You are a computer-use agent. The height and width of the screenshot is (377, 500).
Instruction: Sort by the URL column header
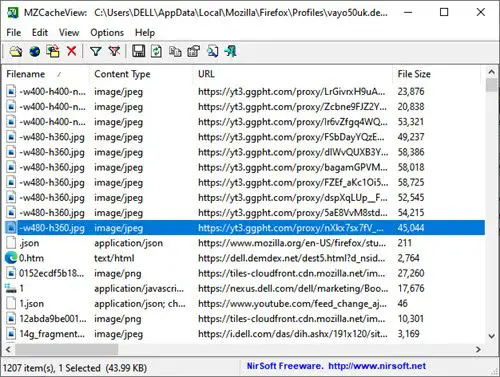click(x=293, y=74)
